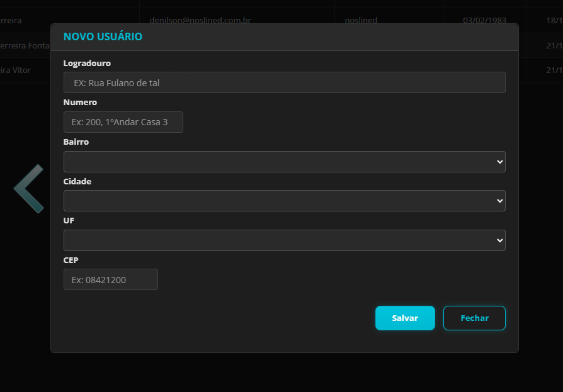
Task: Click the NOVO USUÁRIO modal title
Action: (103, 37)
